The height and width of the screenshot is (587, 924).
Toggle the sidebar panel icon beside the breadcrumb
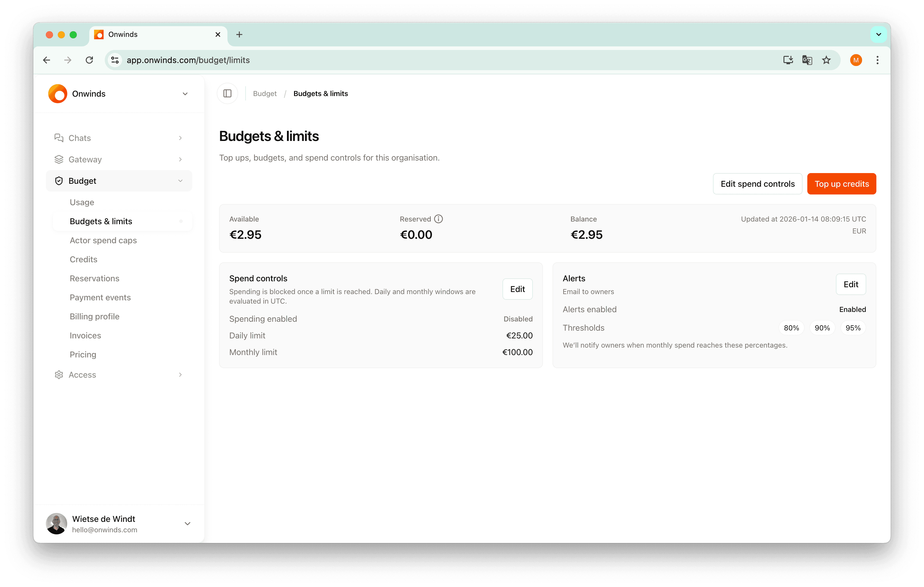(227, 93)
